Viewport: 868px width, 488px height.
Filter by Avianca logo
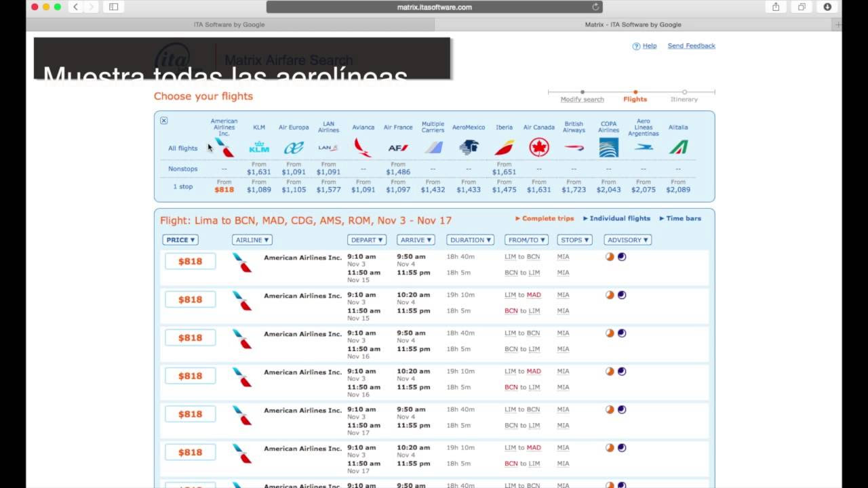363,147
